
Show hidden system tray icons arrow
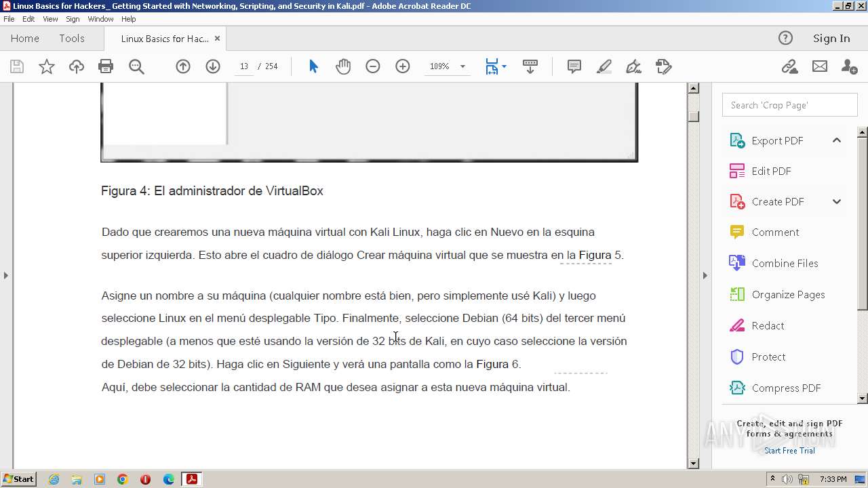(x=772, y=479)
